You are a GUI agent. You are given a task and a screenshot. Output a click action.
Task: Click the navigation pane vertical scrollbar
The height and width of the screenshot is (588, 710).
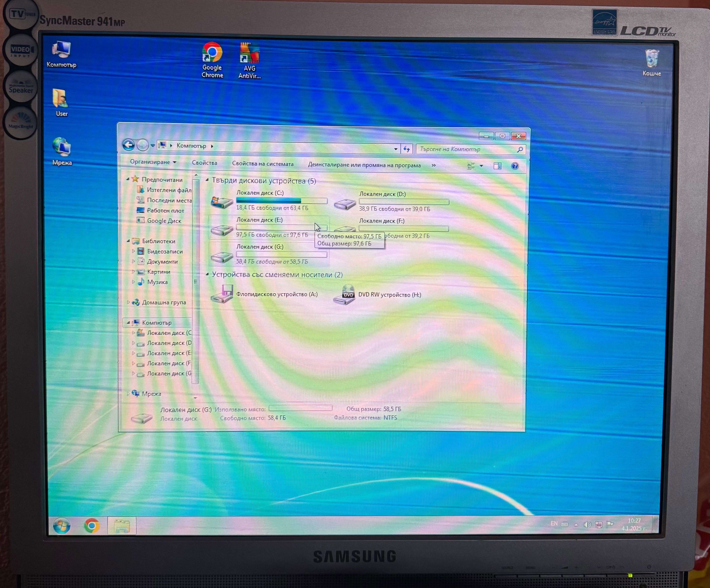pos(195,281)
